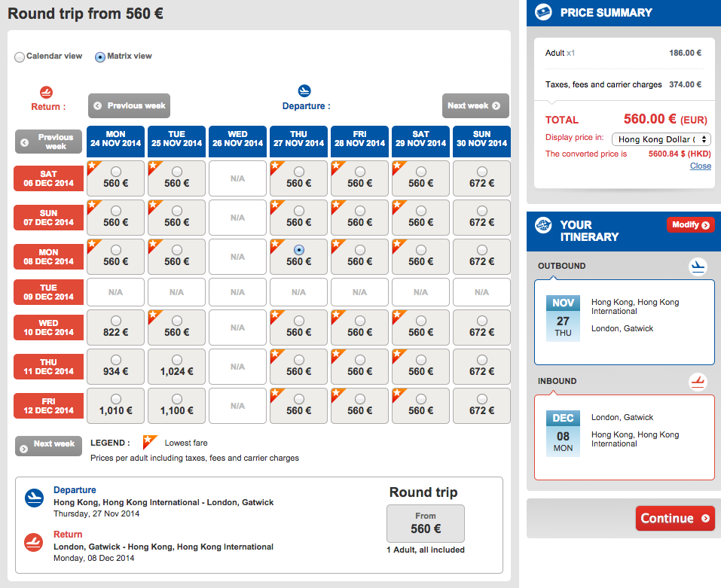Click the Next week return dates button

pyautogui.click(x=48, y=445)
